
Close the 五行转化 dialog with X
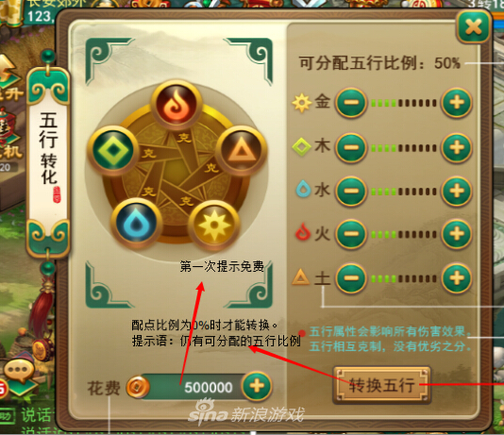tap(473, 27)
